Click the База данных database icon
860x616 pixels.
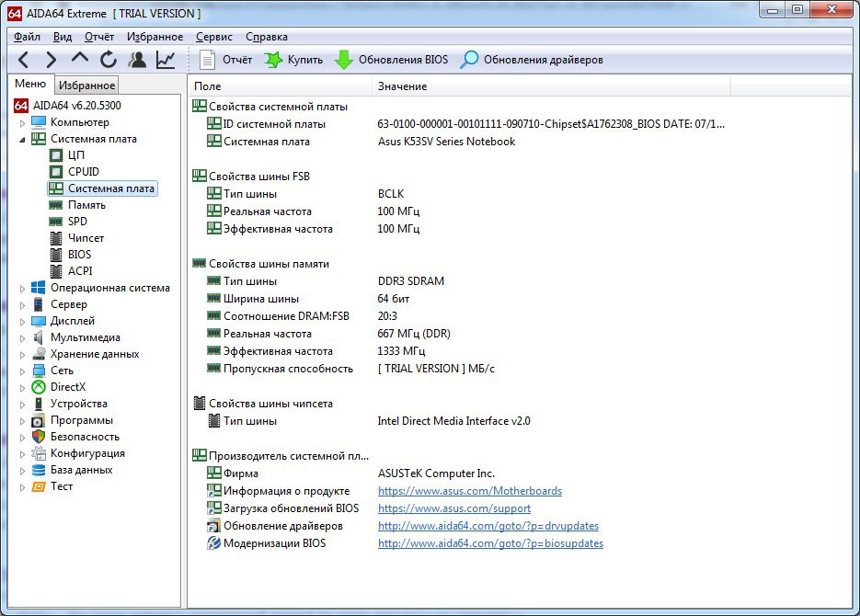[x=39, y=470]
